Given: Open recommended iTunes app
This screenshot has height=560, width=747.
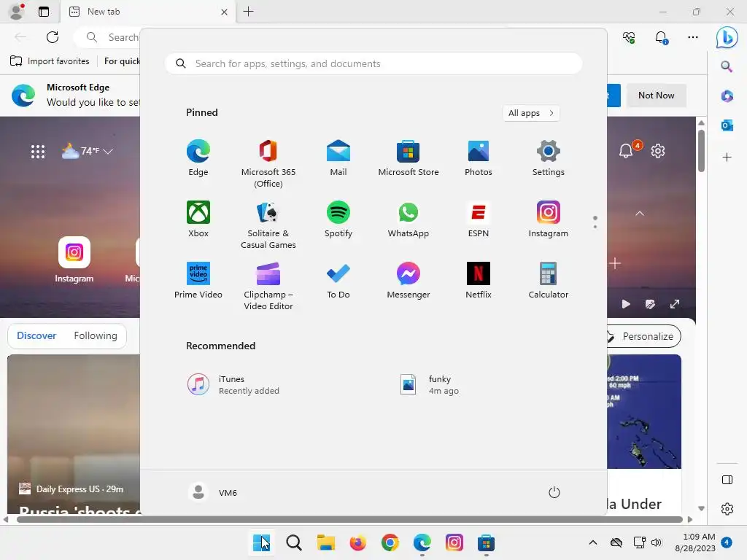Looking at the screenshot, I should (x=233, y=385).
